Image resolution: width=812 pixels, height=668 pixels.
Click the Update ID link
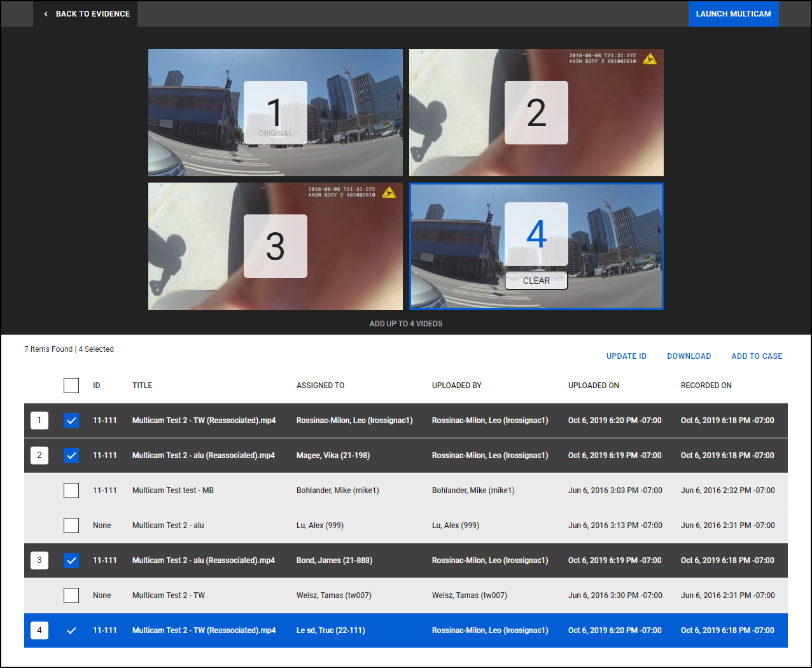coord(626,356)
